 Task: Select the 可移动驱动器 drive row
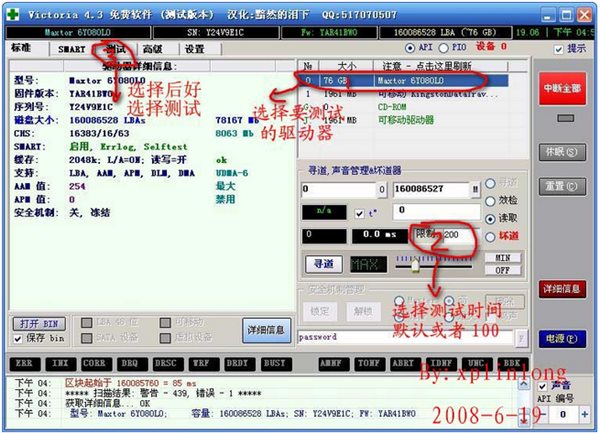tap(404, 120)
